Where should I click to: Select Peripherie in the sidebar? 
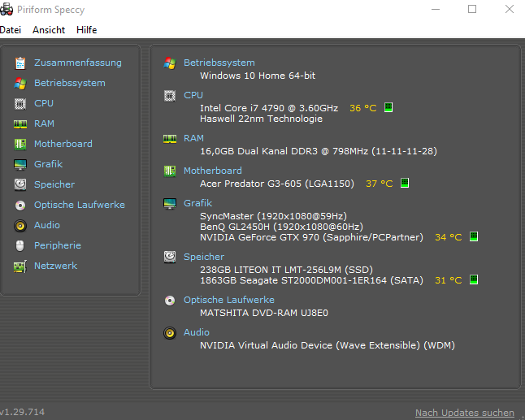(58, 245)
